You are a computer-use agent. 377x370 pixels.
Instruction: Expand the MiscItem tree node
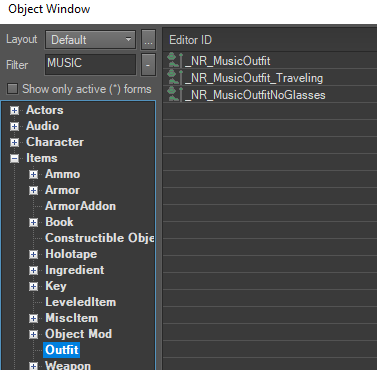click(33, 318)
